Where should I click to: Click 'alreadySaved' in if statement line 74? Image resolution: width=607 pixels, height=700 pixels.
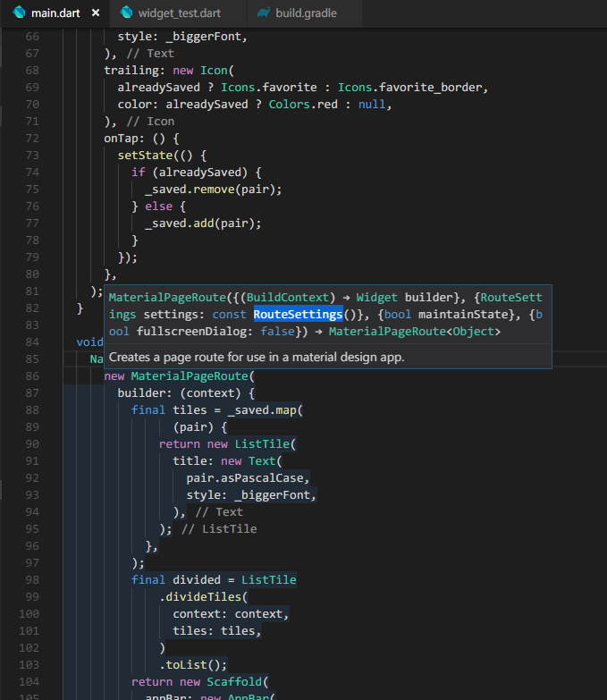(x=199, y=173)
